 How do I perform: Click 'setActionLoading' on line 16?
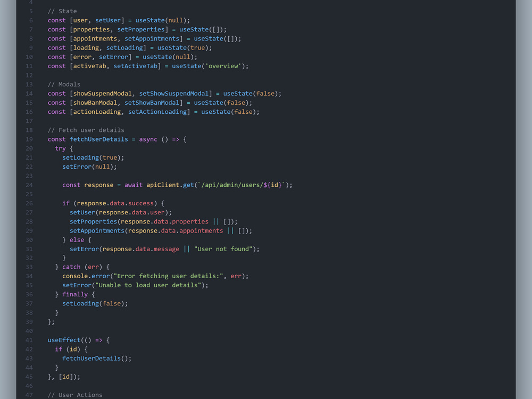click(157, 112)
